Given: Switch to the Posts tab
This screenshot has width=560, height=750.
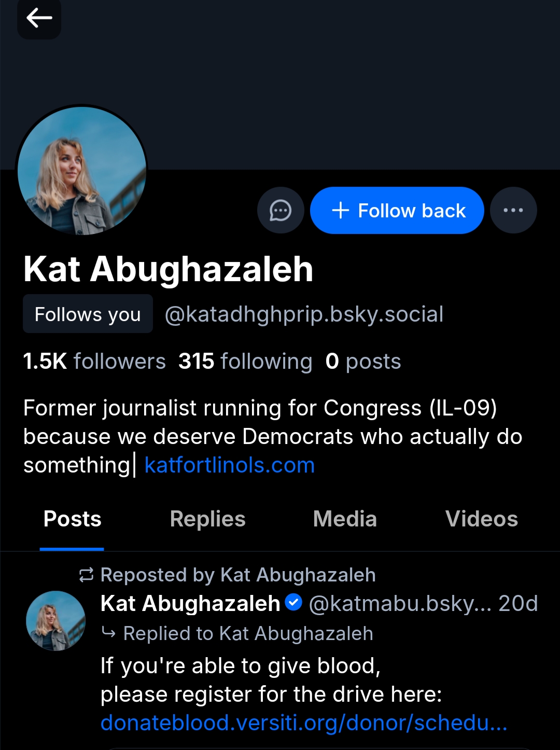Looking at the screenshot, I should (72, 519).
